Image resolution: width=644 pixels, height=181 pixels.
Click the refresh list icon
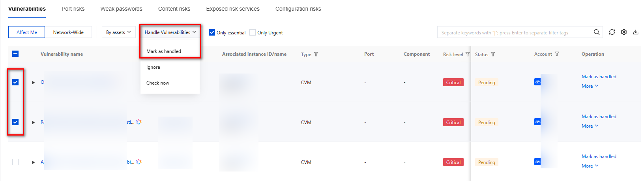(x=612, y=32)
